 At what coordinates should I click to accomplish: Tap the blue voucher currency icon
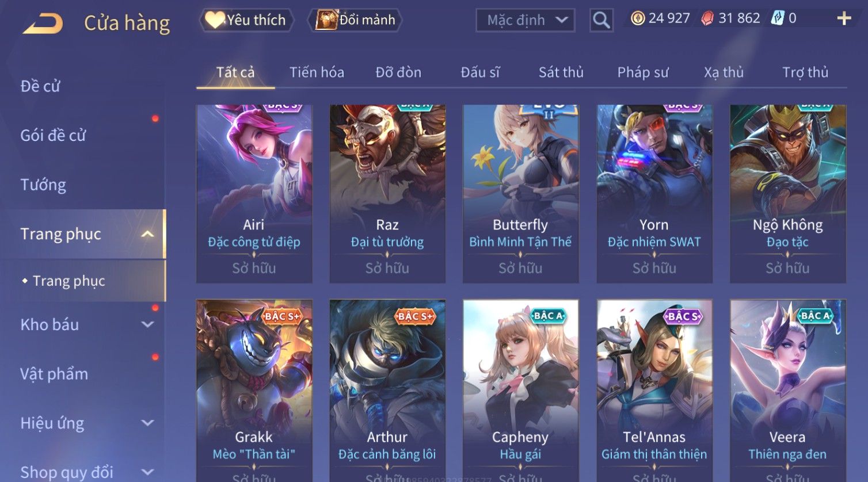[778, 18]
